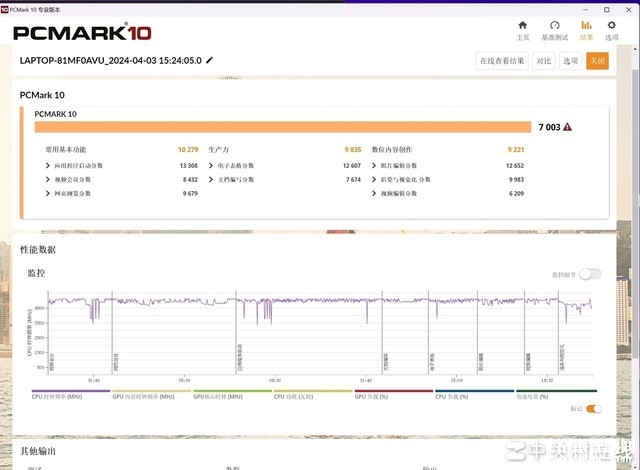Click the 其他输出 section heading
Image resolution: width=640 pixels, height=470 pixels.
tap(38, 451)
